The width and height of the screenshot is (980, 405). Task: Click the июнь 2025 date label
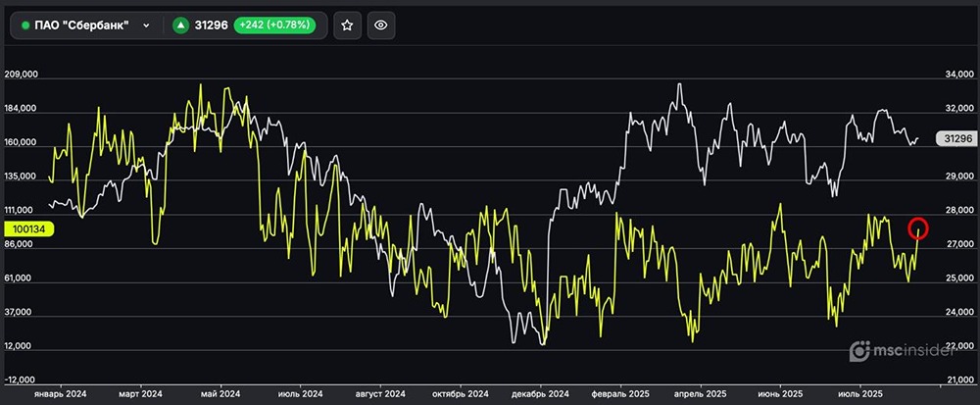(x=780, y=394)
